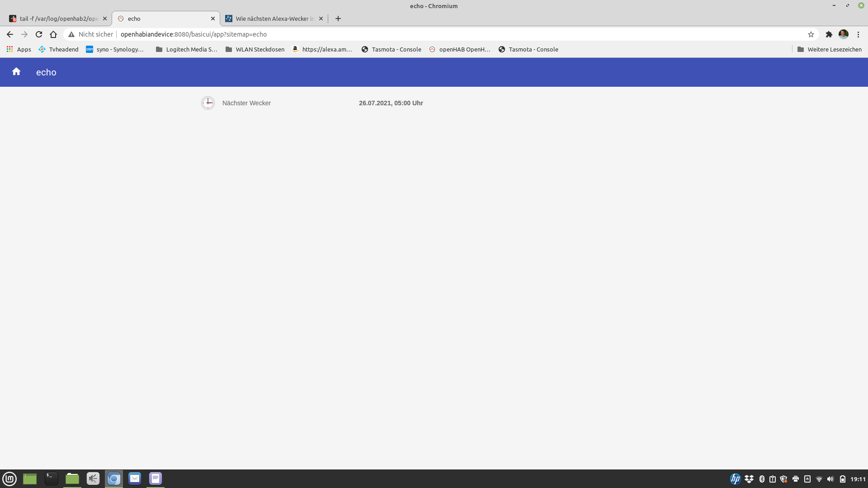
Task: Open the update manager shield tray icon
Action: click(783, 479)
